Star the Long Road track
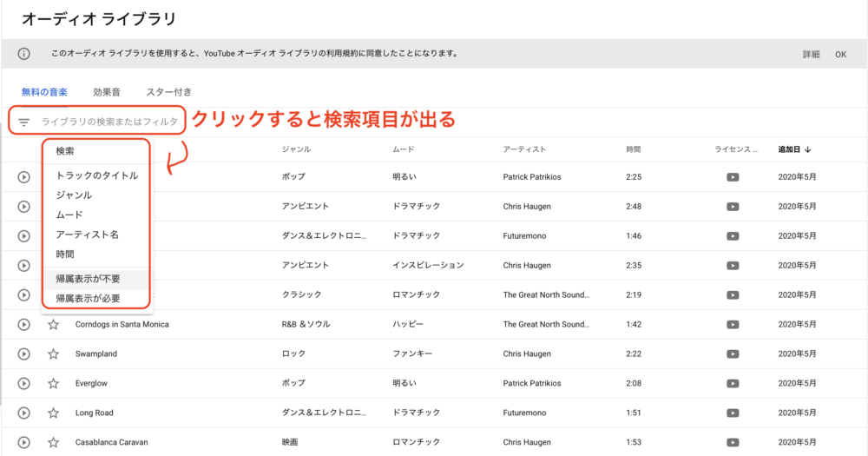 coord(53,413)
